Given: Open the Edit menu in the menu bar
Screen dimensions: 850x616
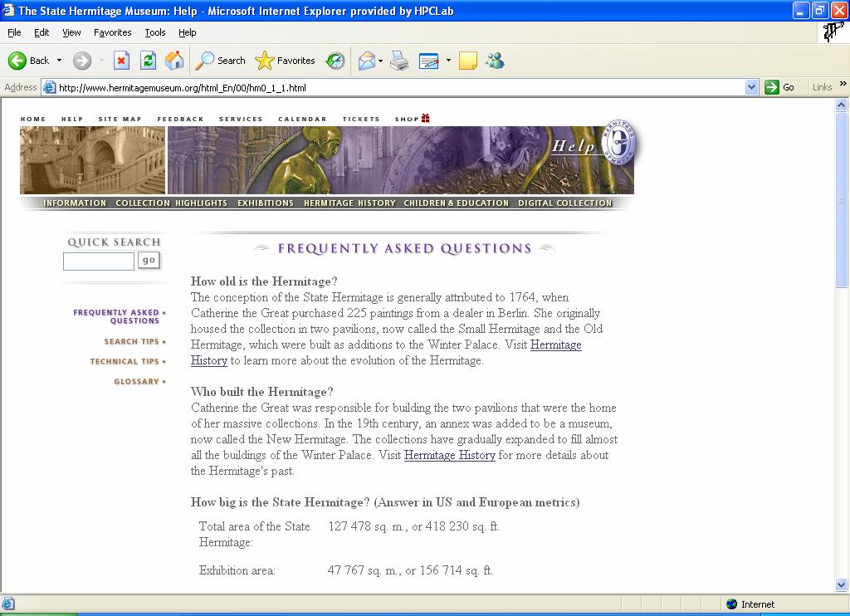Looking at the screenshot, I should [42, 32].
